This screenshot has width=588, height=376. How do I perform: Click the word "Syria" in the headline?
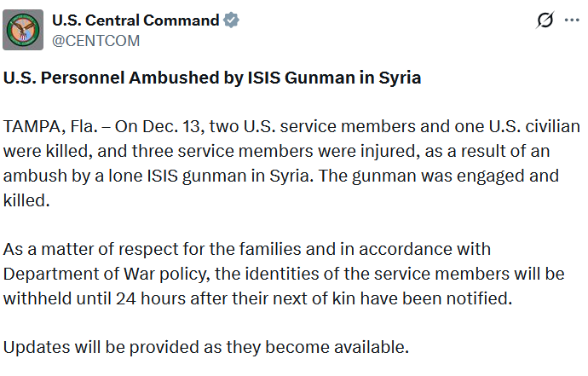pyautogui.click(x=399, y=78)
